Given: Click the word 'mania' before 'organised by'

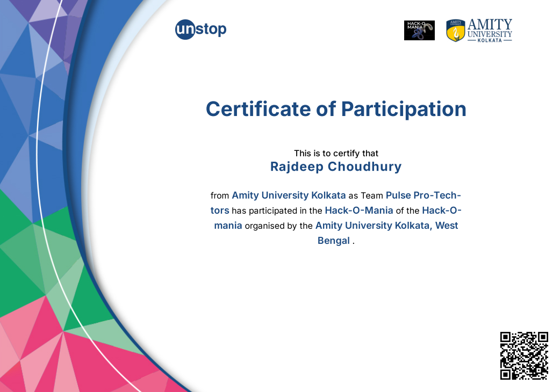Looking at the screenshot, I should pos(228,226).
